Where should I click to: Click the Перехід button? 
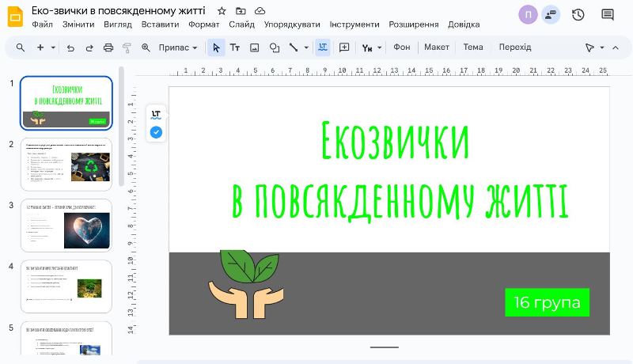(x=515, y=47)
